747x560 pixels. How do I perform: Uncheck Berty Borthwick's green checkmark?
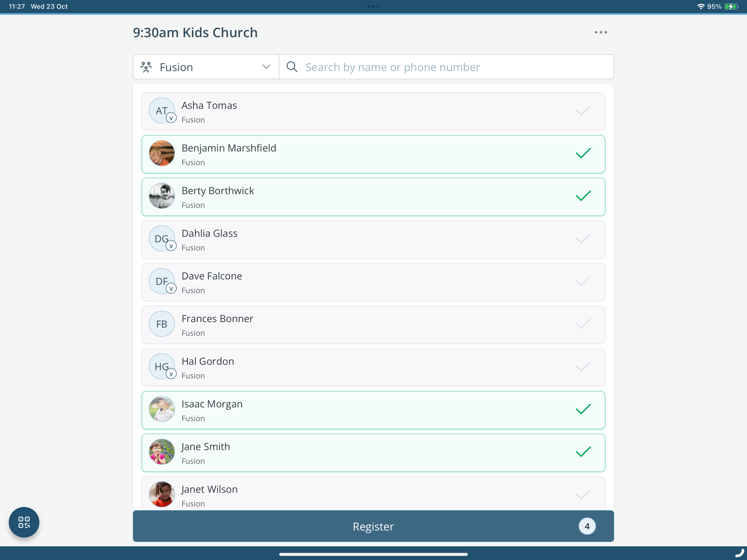tap(583, 196)
